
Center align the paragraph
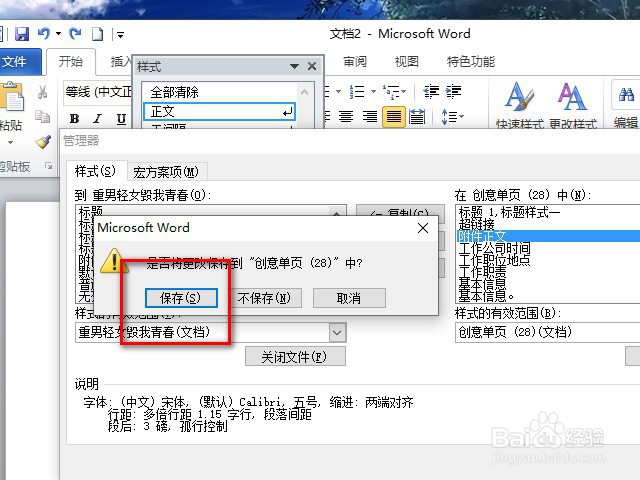pos(346,117)
